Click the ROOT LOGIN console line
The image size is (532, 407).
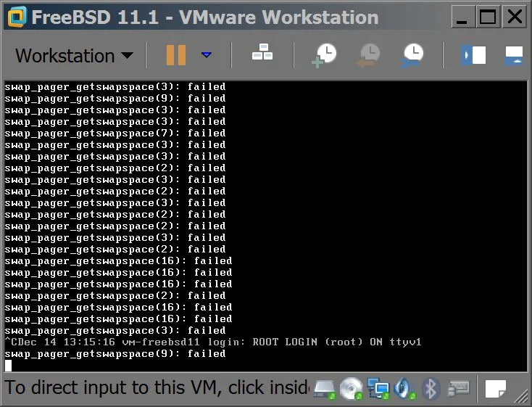[x=213, y=342]
